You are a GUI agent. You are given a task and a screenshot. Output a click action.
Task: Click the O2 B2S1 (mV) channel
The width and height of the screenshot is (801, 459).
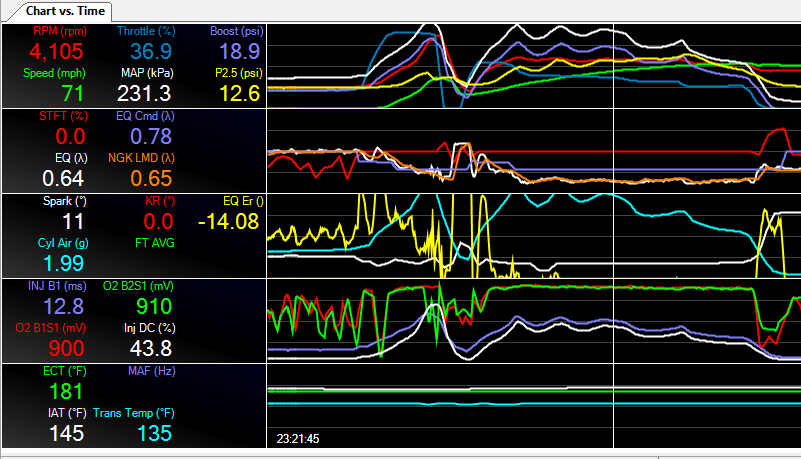[x=144, y=306]
